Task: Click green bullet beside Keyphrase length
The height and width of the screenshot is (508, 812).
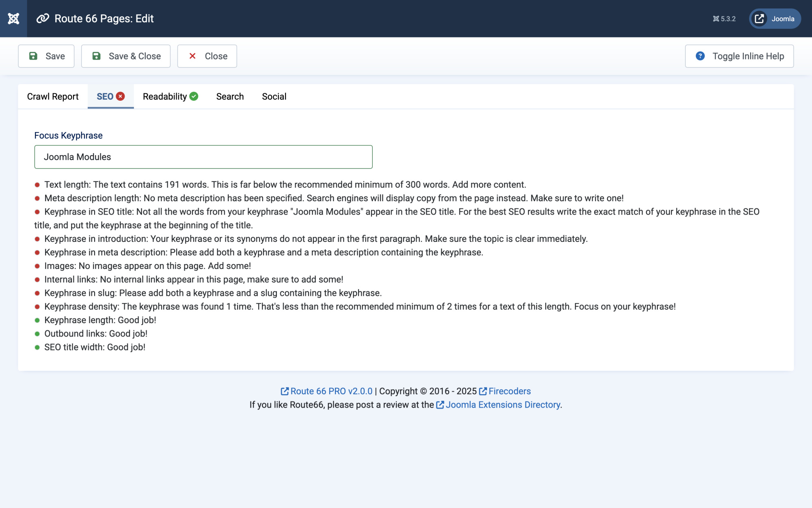Action: (x=37, y=320)
